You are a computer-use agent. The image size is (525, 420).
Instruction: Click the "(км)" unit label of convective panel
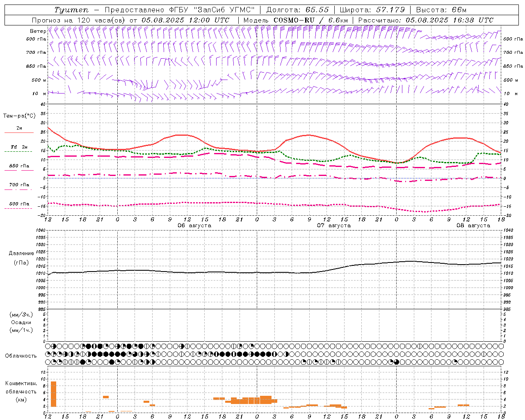pos(21,399)
